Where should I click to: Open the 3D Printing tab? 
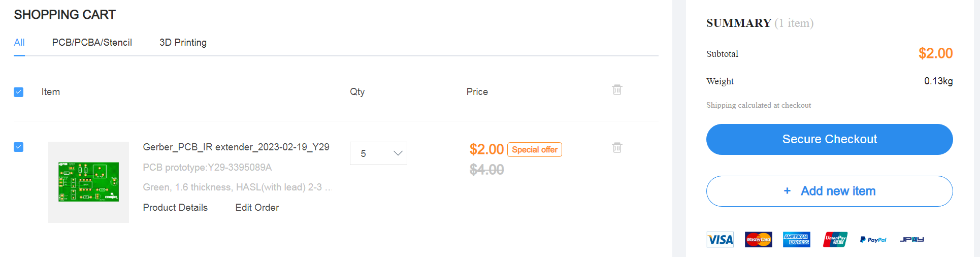point(183,43)
